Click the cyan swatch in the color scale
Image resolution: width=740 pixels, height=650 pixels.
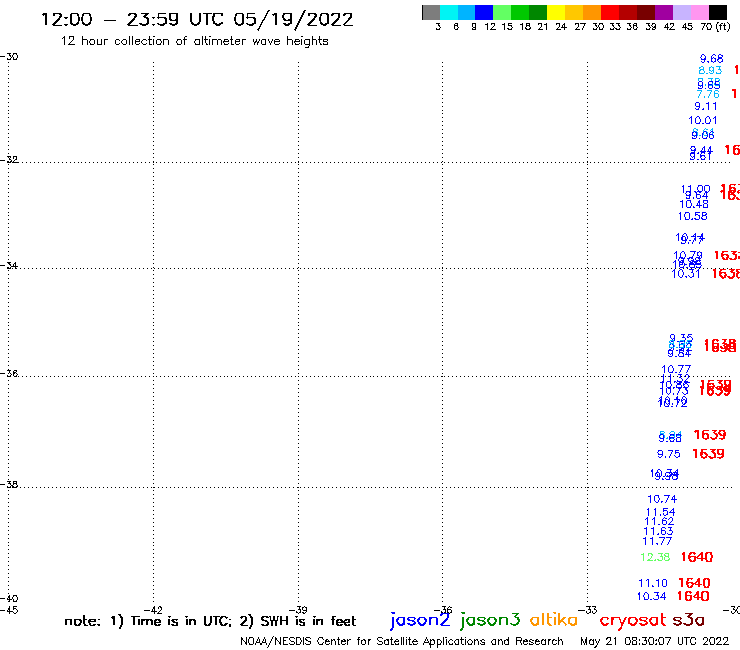449,12
